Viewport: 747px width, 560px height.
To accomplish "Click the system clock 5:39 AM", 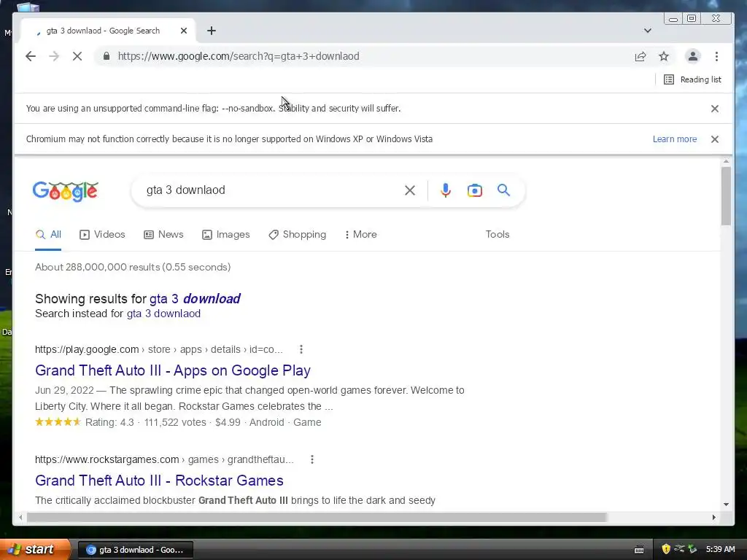I will point(720,549).
